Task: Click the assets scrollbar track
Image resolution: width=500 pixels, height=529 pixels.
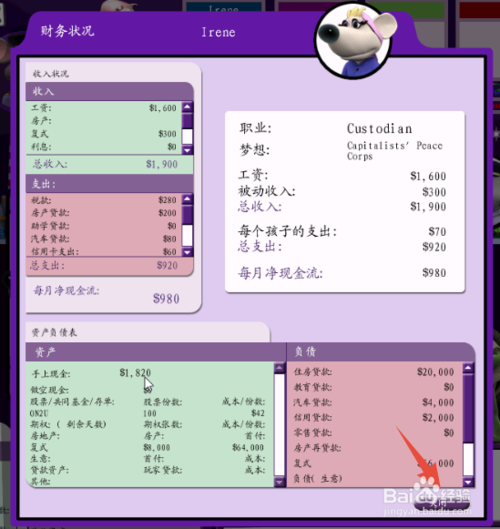Action: pos(279,425)
